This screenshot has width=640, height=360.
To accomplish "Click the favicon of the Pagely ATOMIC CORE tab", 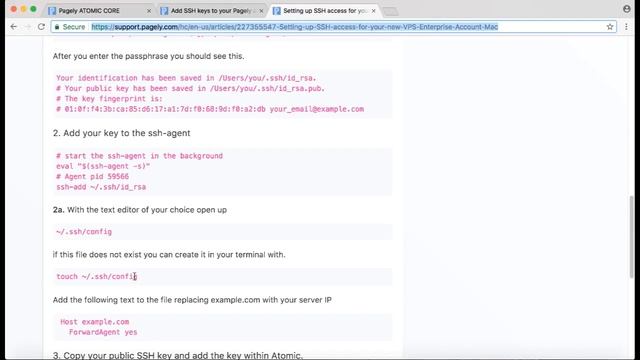I will coord(52,11).
